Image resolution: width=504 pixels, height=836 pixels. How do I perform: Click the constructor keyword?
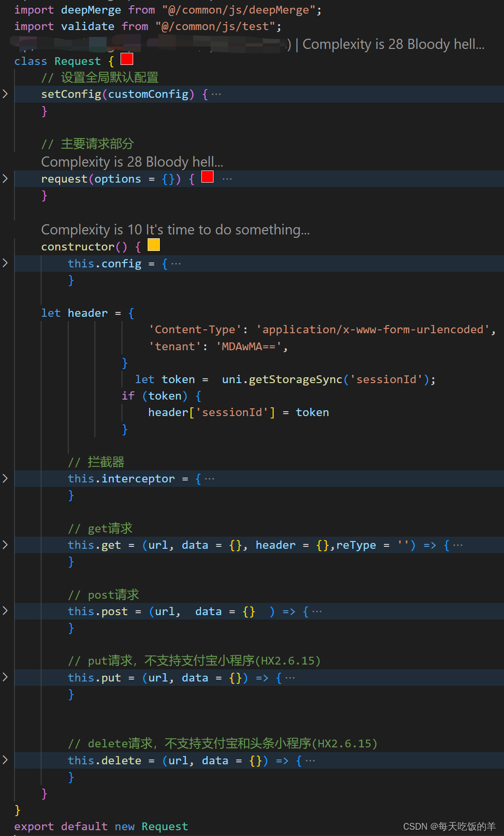click(x=77, y=247)
